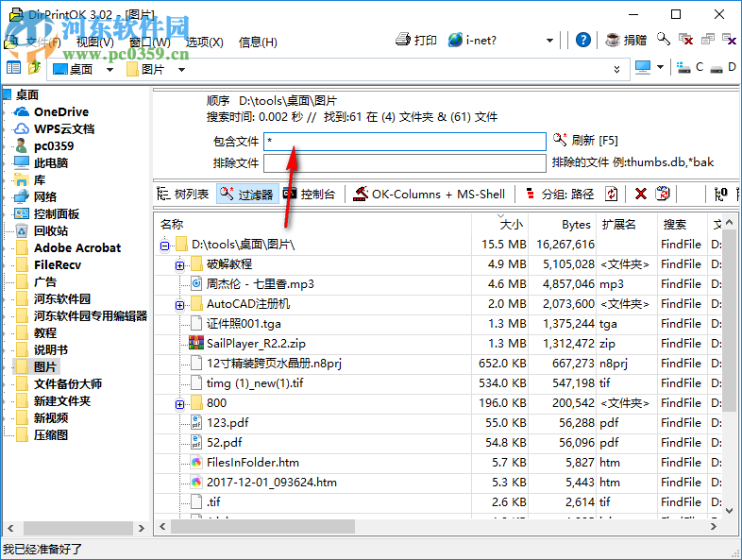Open the i-net? globe link

pos(472,41)
